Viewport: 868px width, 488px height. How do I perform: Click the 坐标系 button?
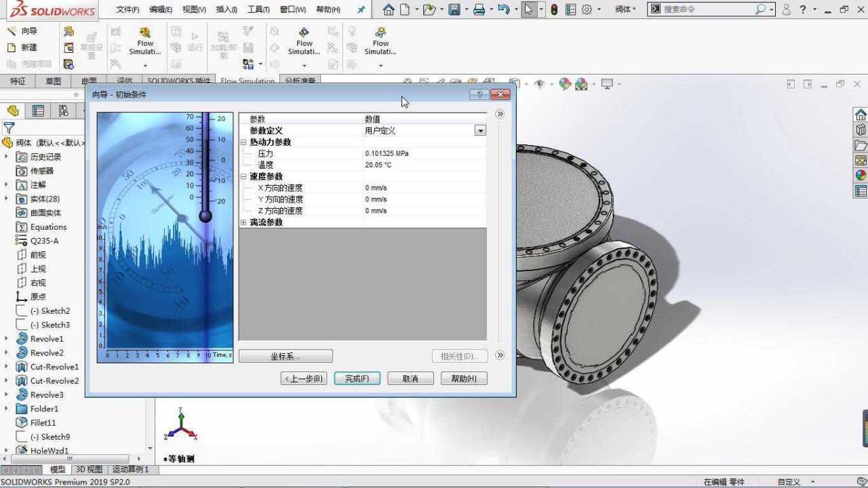tap(285, 356)
